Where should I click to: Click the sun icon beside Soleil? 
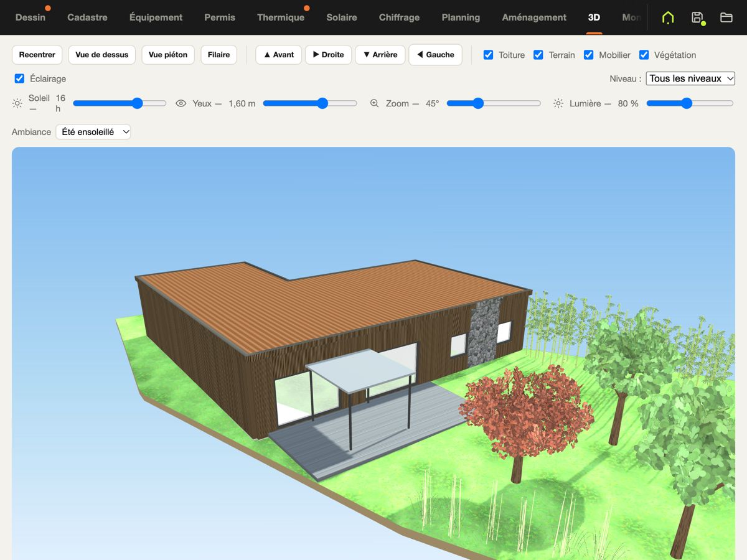[17, 103]
